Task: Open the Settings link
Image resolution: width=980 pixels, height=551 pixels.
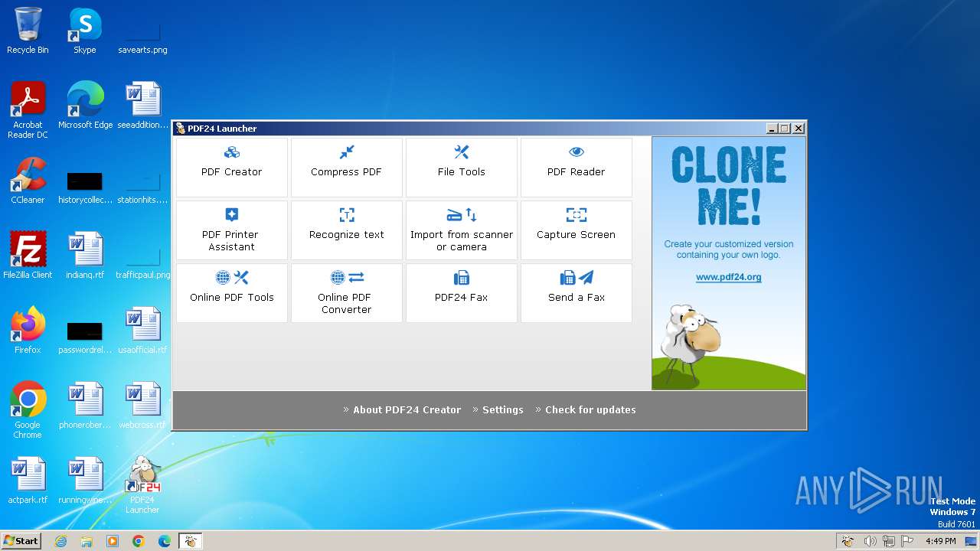Action: pyautogui.click(x=502, y=409)
